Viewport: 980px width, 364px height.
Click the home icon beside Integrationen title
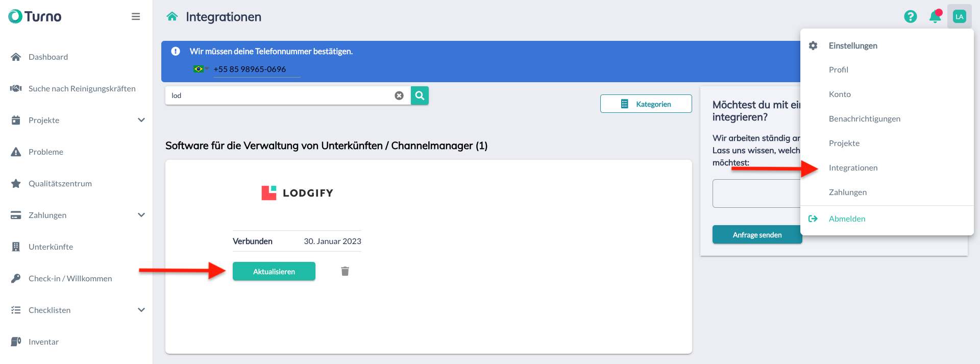(x=172, y=16)
